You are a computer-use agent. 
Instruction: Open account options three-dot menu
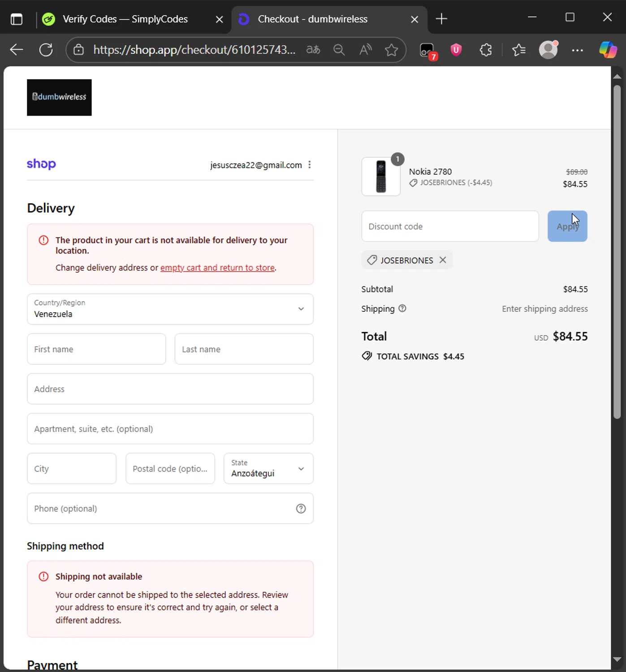point(310,165)
